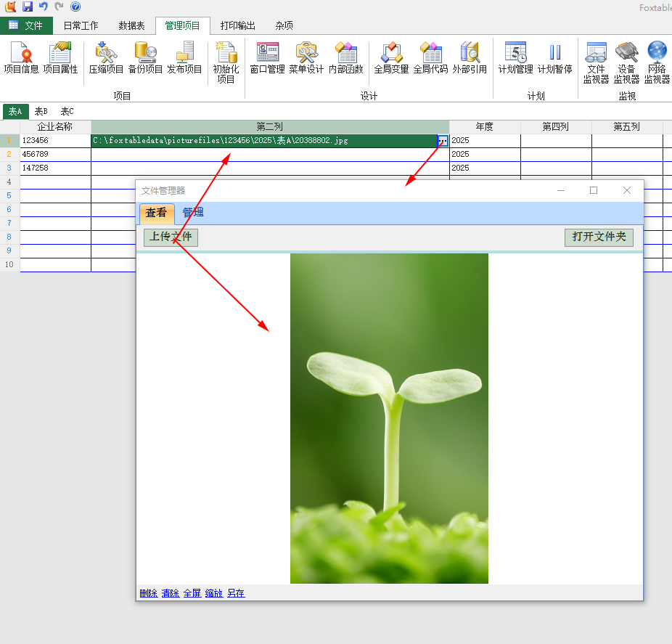Click the 删除 delete link
Screen dimensions: 672x644
149,593
